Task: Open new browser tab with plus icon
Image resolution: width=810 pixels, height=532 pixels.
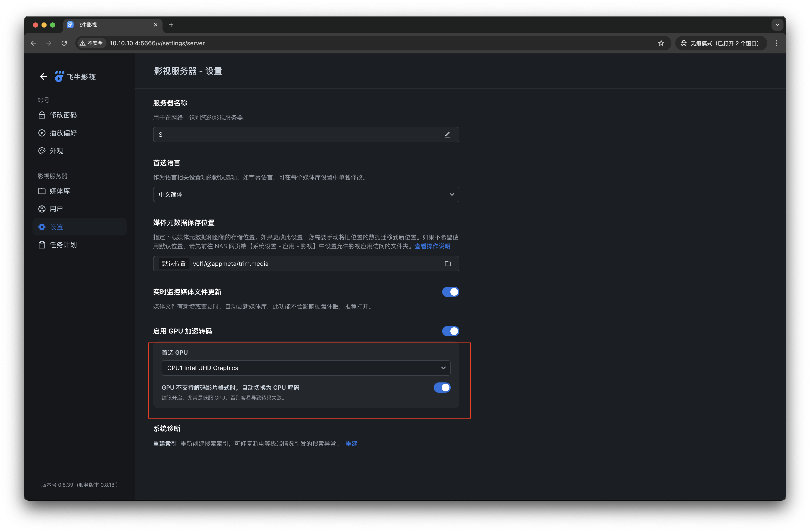Action: coord(171,25)
